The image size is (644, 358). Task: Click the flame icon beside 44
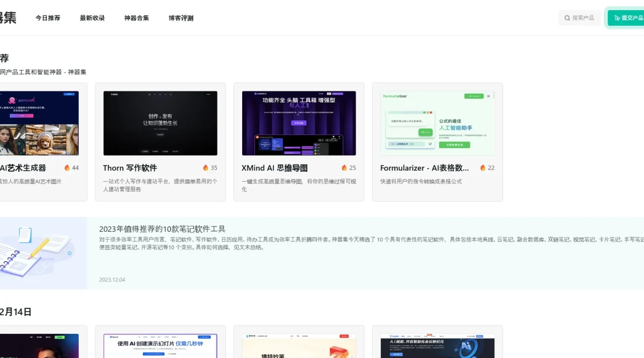point(67,167)
